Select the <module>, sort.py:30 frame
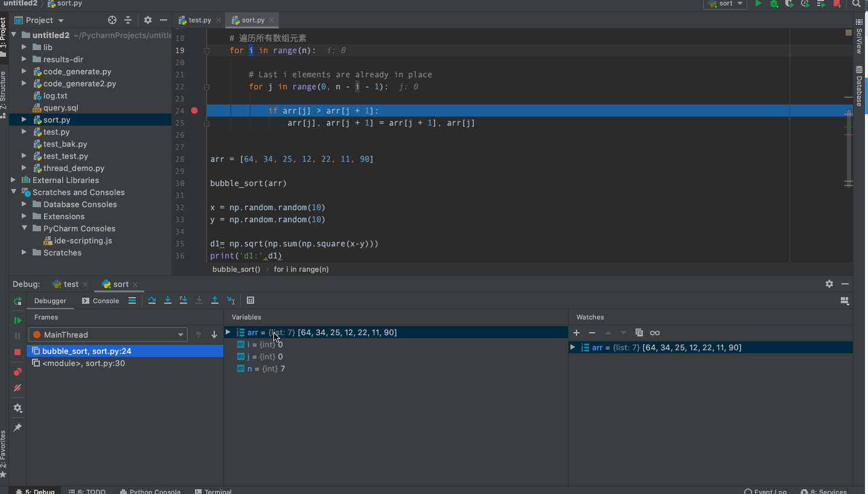 125,363
